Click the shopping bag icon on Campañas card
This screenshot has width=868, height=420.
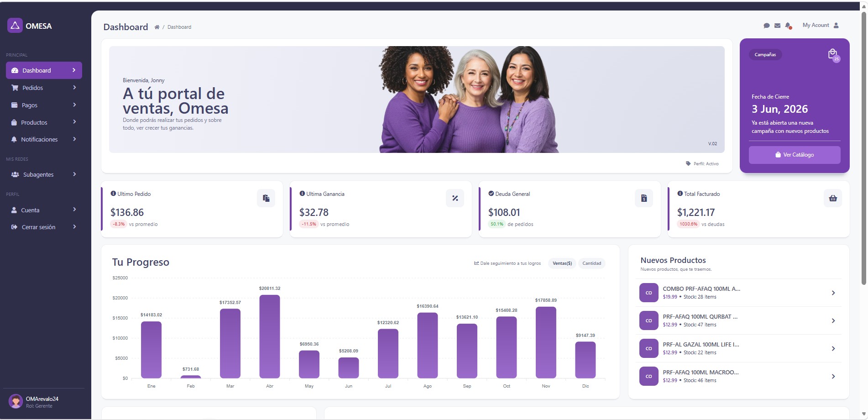(x=833, y=54)
